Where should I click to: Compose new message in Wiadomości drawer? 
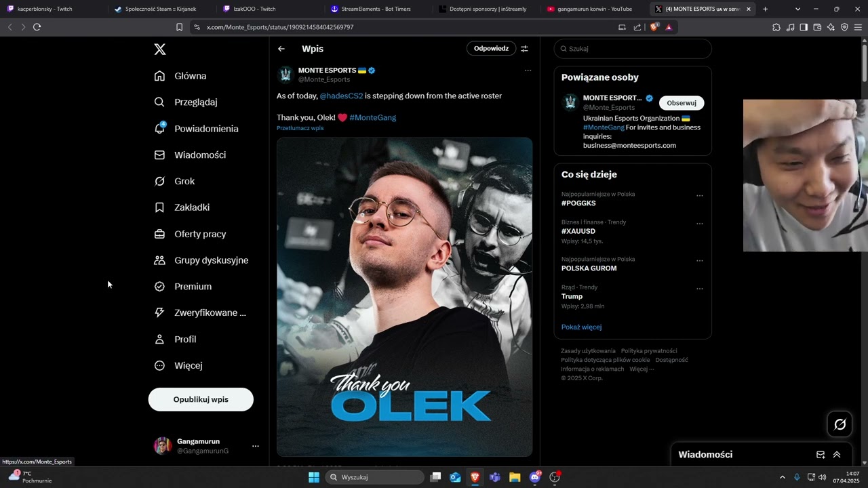pyautogui.click(x=821, y=455)
